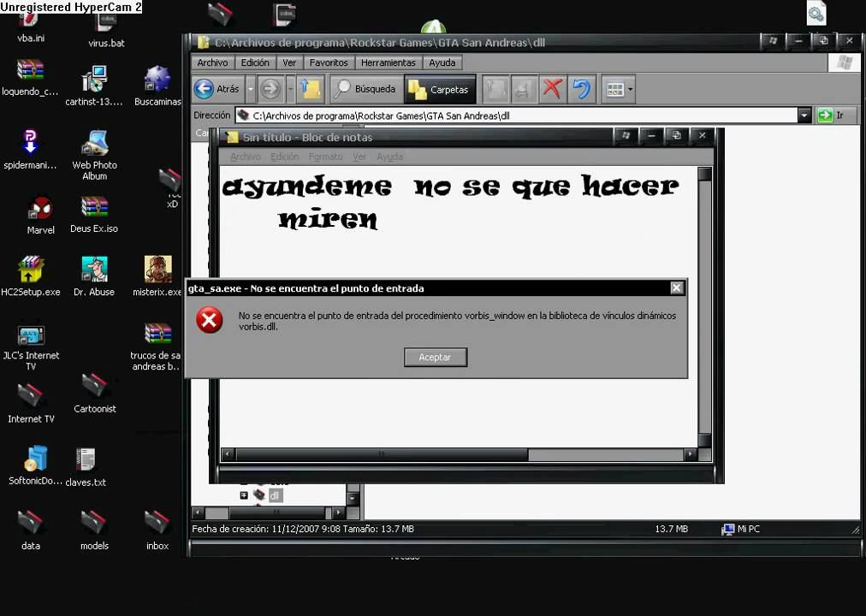Select JLC's Internet TV icon

[x=31, y=347]
